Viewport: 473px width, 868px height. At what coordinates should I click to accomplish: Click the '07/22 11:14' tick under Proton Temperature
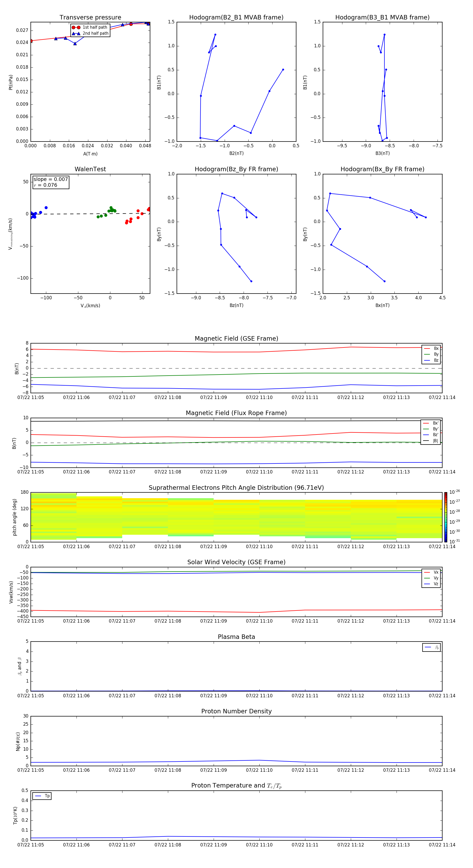(442, 845)
